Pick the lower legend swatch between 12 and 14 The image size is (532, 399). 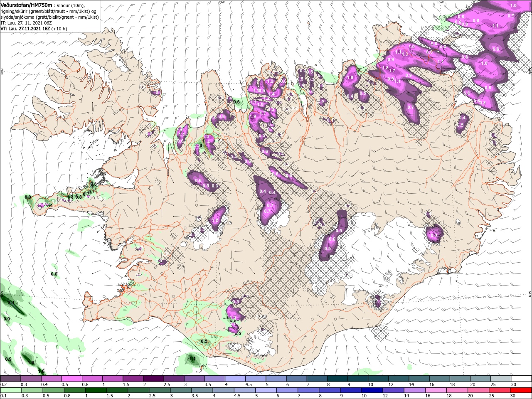pos(394,390)
